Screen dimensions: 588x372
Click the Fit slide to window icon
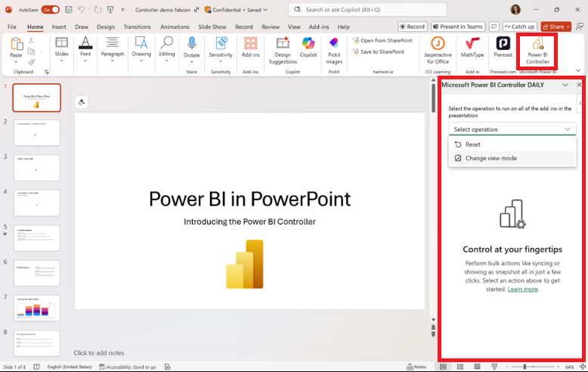tap(583, 367)
